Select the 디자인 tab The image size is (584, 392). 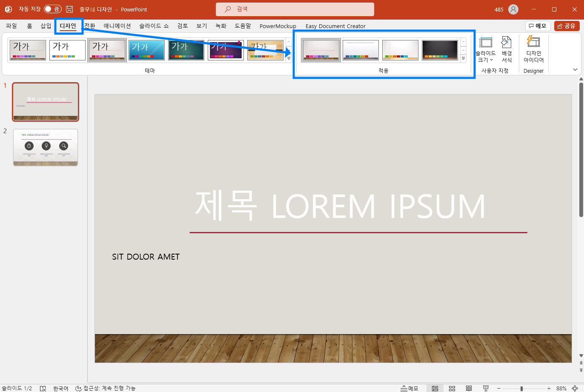68,26
